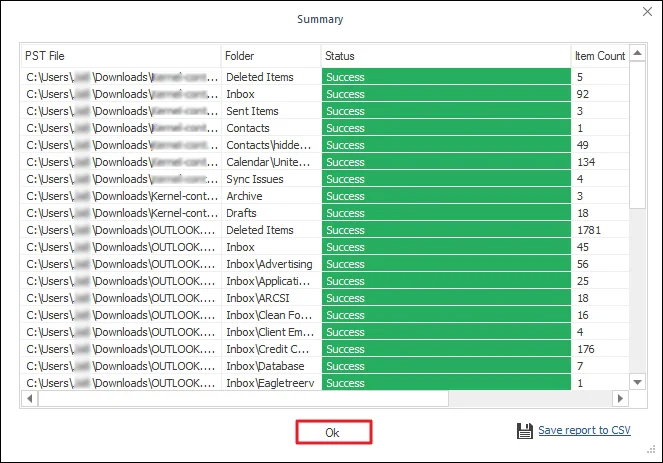Click Success status of Inbox\Database row

coord(446,366)
